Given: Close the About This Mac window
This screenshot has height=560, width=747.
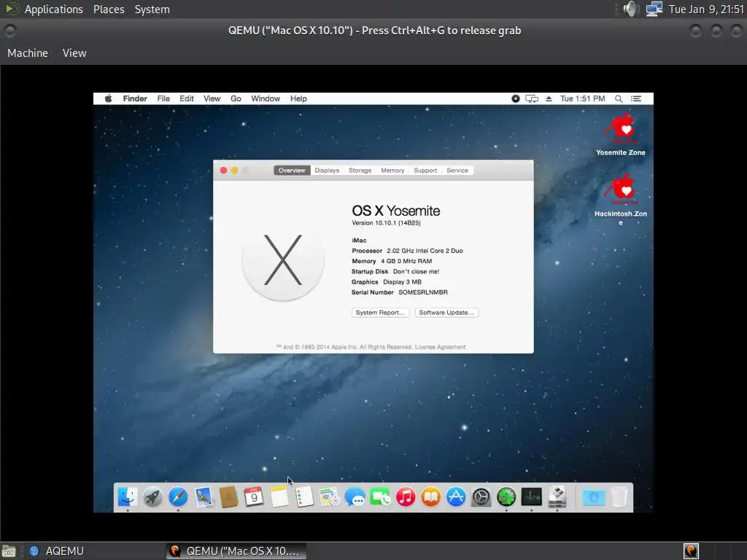Looking at the screenshot, I should pyautogui.click(x=223, y=171).
